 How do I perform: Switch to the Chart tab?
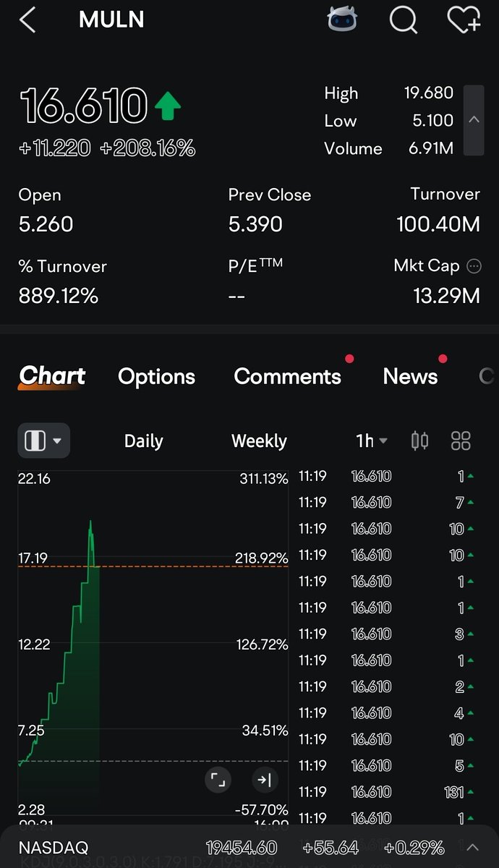pos(52,376)
